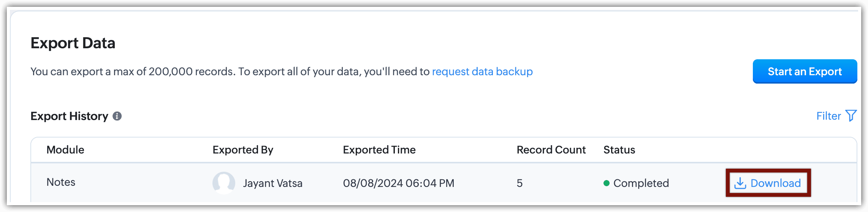Viewport: 868px width, 212px height.
Task: Click the Download link for Notes
Action: click(775, 183)
